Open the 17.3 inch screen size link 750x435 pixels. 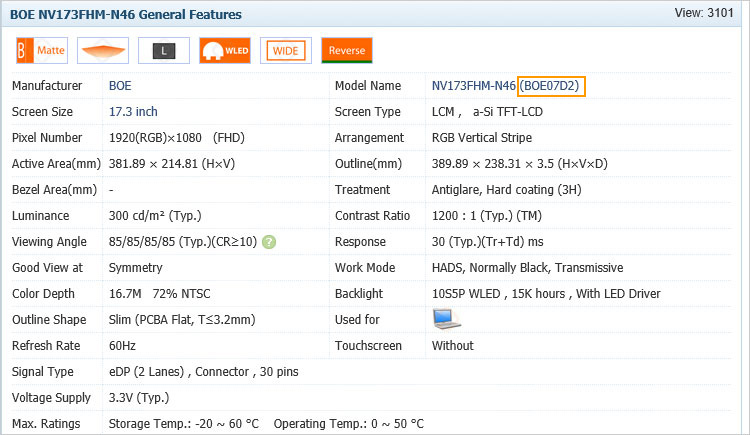point(133,112)
